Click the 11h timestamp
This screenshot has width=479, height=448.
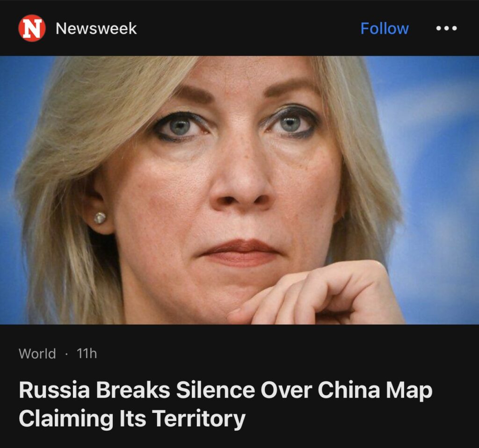point(87,354)
